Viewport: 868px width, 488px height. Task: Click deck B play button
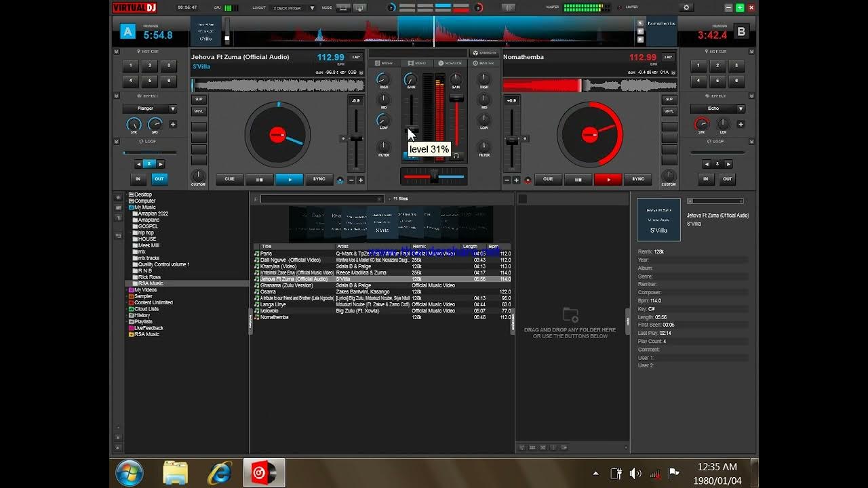pos(608,180)
